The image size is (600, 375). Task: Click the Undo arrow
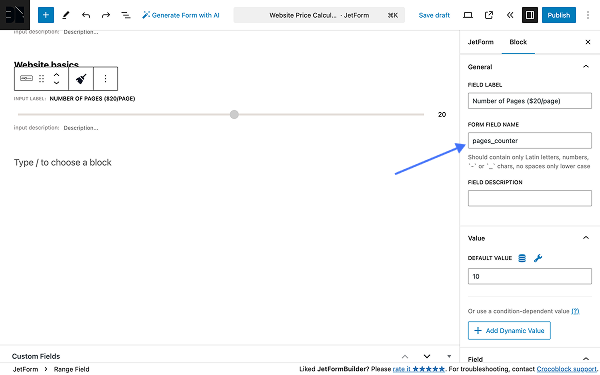86,15
